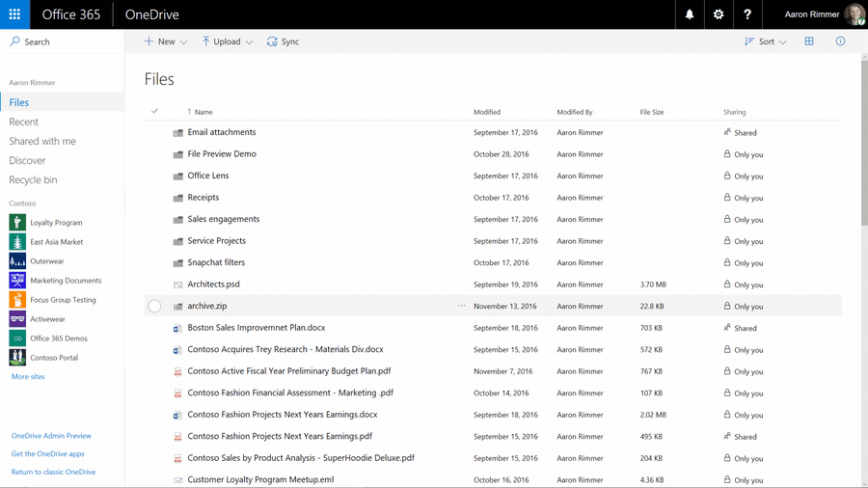Open the more options ellipsis for archive.zip

pos(462,306)
